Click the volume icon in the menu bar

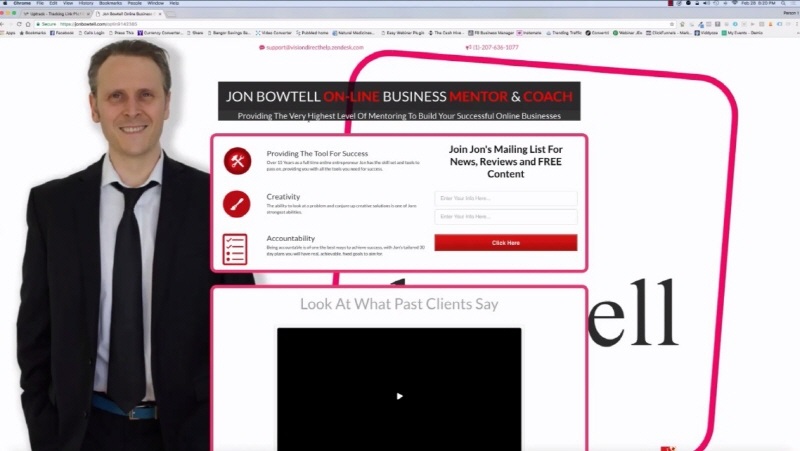(706, 3)
